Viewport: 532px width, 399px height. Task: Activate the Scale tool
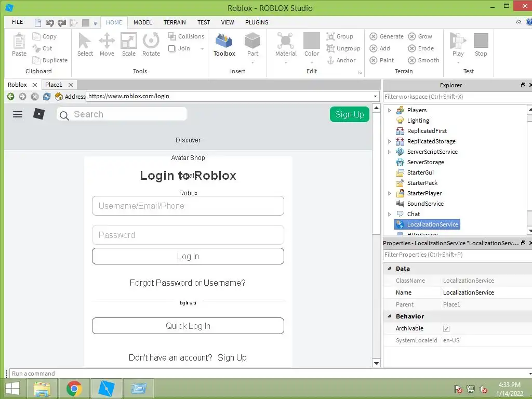(129, 45)
